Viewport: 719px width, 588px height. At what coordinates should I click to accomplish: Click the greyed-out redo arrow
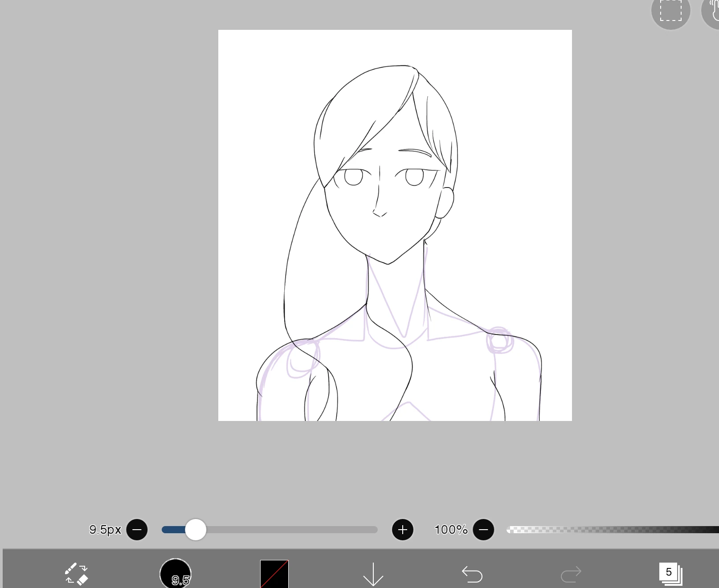(571, 574)
